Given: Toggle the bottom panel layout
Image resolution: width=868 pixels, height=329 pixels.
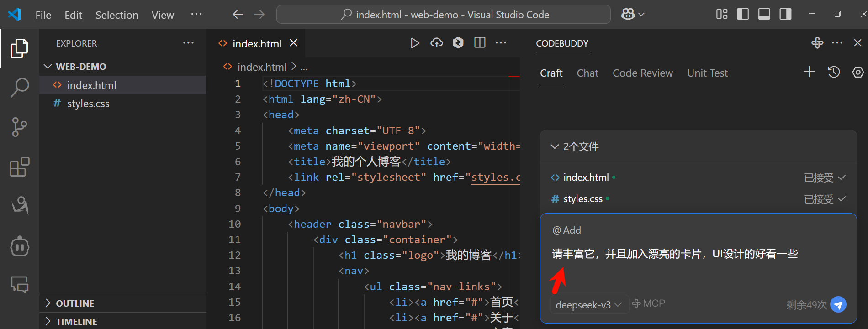Looking at the screenshot, I should click(x=764, y=15).
